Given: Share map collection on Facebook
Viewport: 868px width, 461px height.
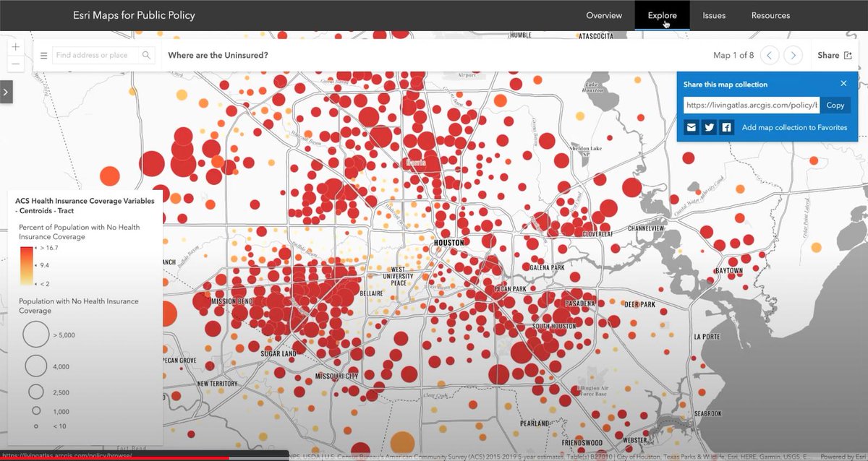Looking at the screenshot, I should (x=726, y=127).
